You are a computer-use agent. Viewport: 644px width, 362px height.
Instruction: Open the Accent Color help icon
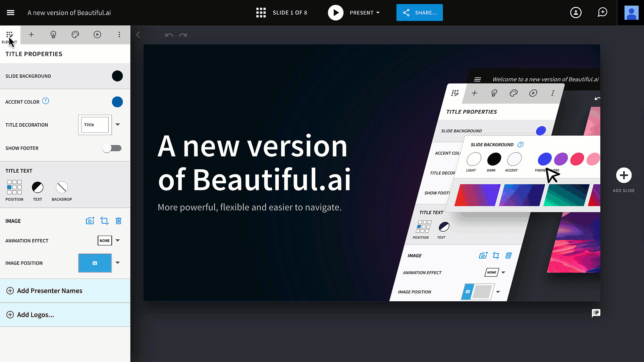(x=46, y=101)
